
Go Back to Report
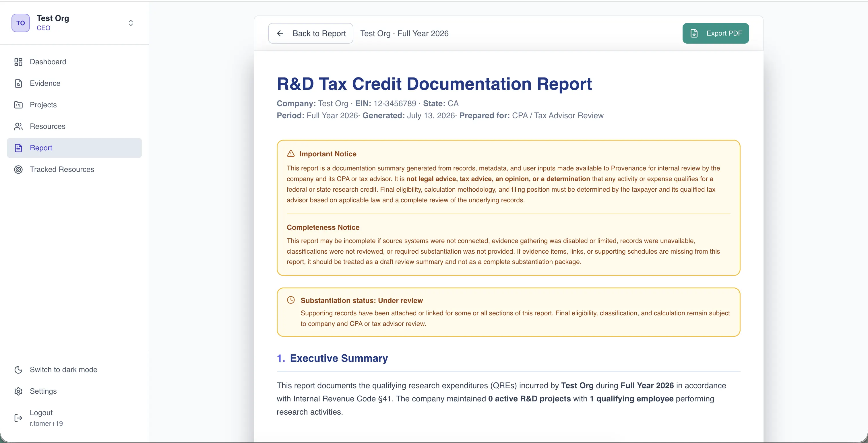(310, 33)
